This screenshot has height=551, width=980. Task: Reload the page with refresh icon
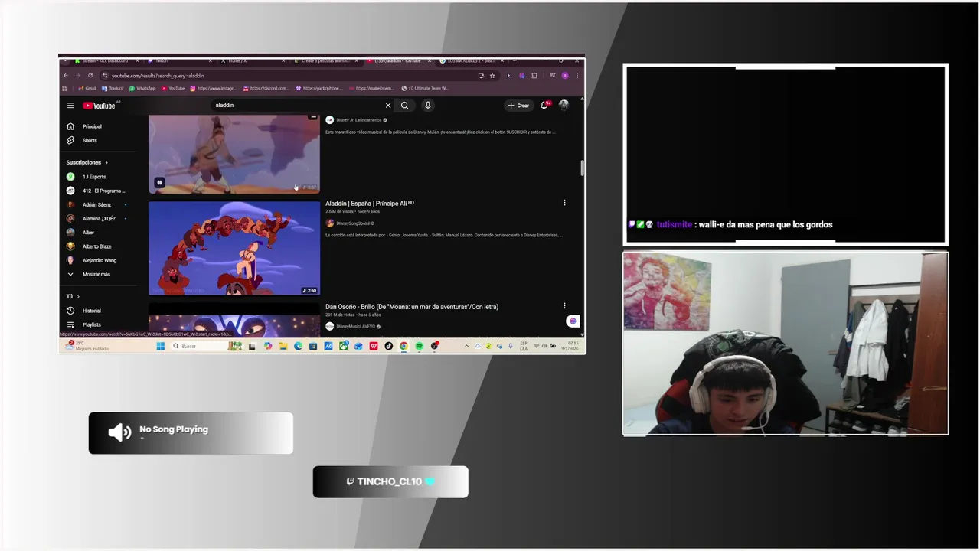90,76
